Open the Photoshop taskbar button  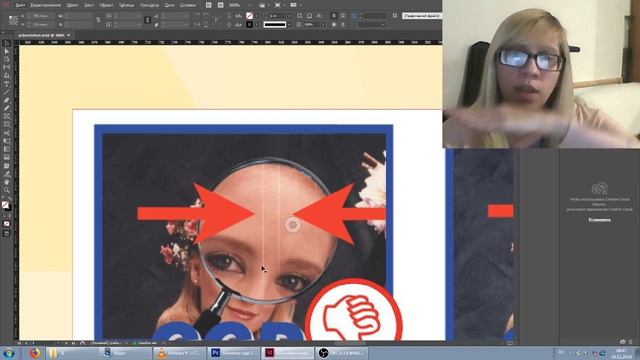tap(233, 353)
